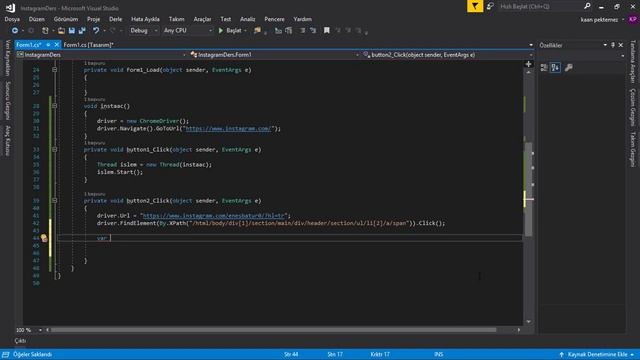Screen dimensions: 640x360
Task: Click the feedback icon beside the yellow flag
Action: tap(490, 6)
